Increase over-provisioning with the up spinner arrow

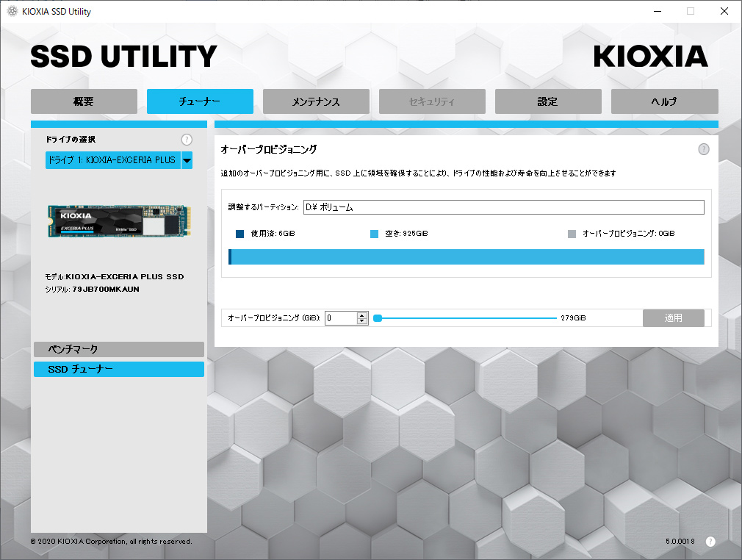point(362,315)
